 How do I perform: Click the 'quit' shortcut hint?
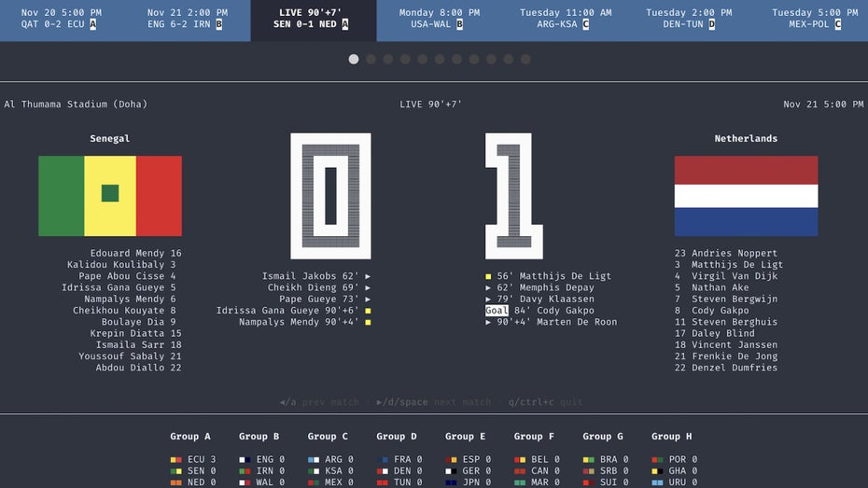(571, 402)
